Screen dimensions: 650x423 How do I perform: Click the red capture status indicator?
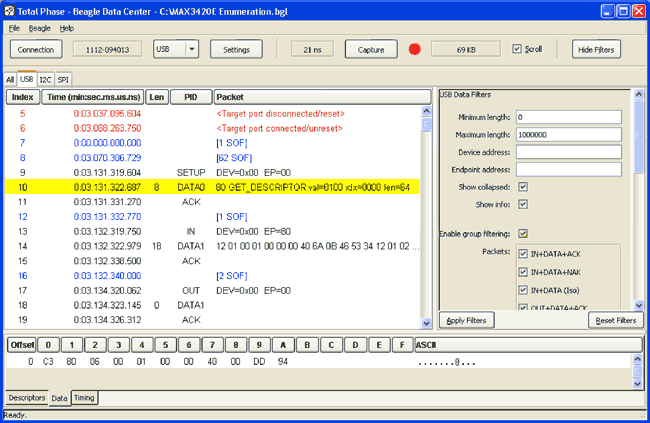415,49
